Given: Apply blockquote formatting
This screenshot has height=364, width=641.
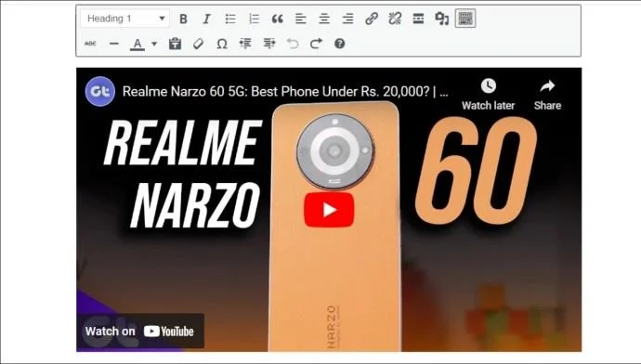Looking at the screenshot, I should coord(278,19).
